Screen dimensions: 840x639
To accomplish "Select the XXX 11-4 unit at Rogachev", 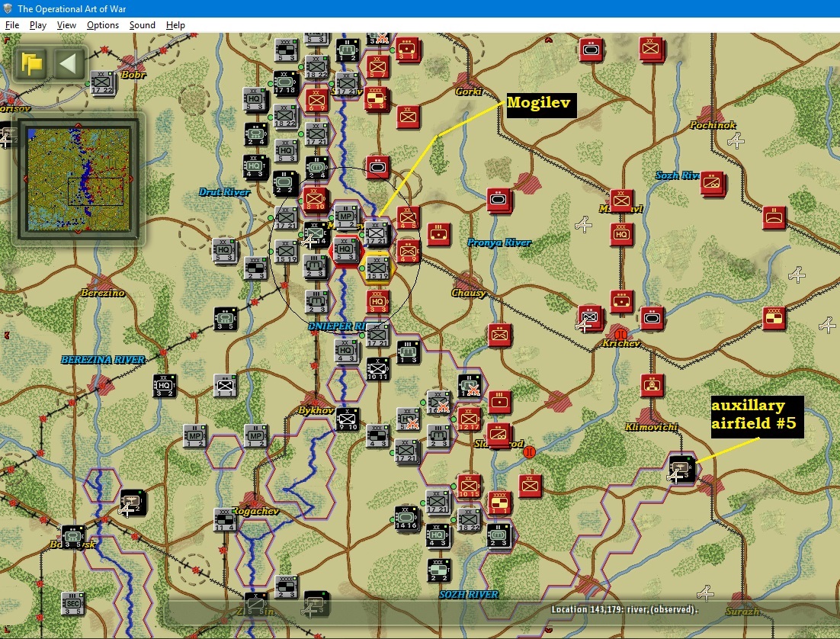I will [225, 519].
